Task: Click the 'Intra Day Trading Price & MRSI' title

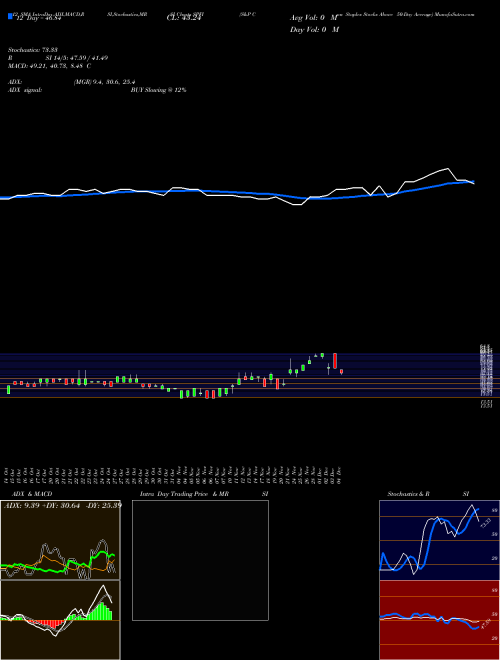Action: click(x=204, y=494)
